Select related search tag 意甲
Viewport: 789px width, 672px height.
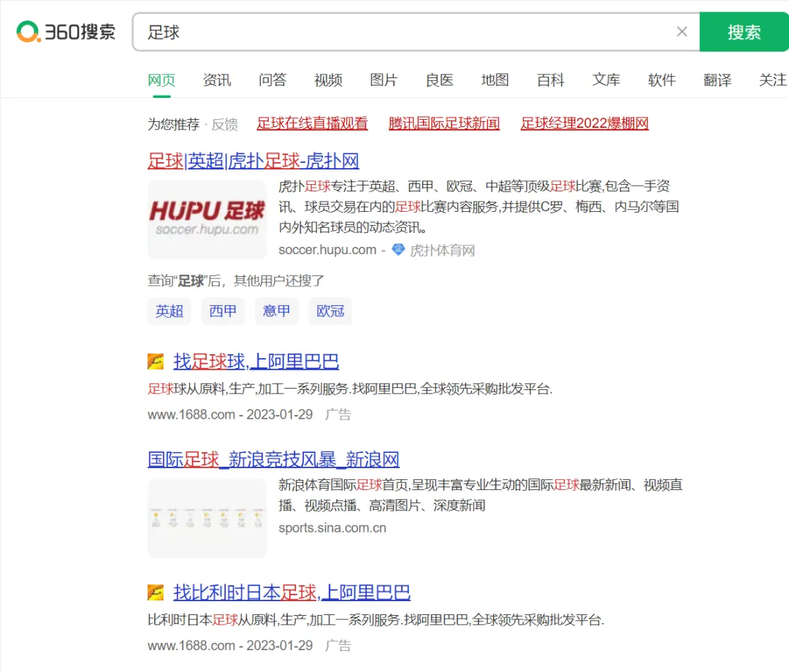pos(276,311)
